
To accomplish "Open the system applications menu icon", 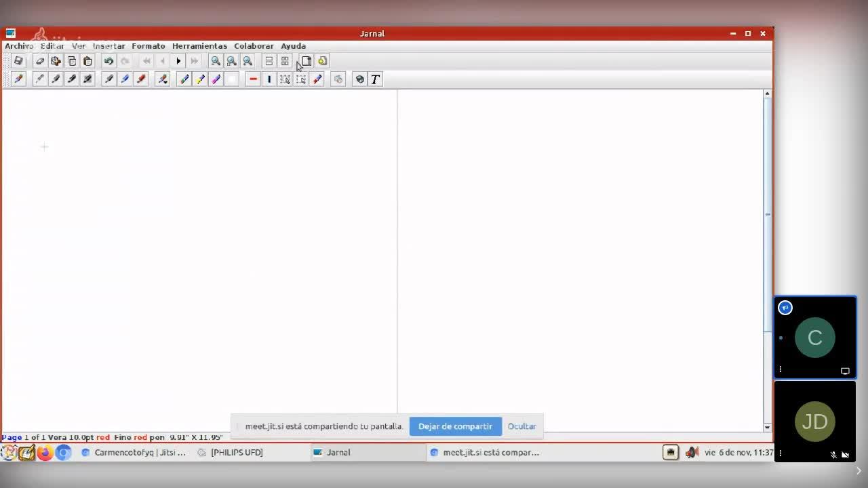I will pyautogui.click(x=9, y=453).
